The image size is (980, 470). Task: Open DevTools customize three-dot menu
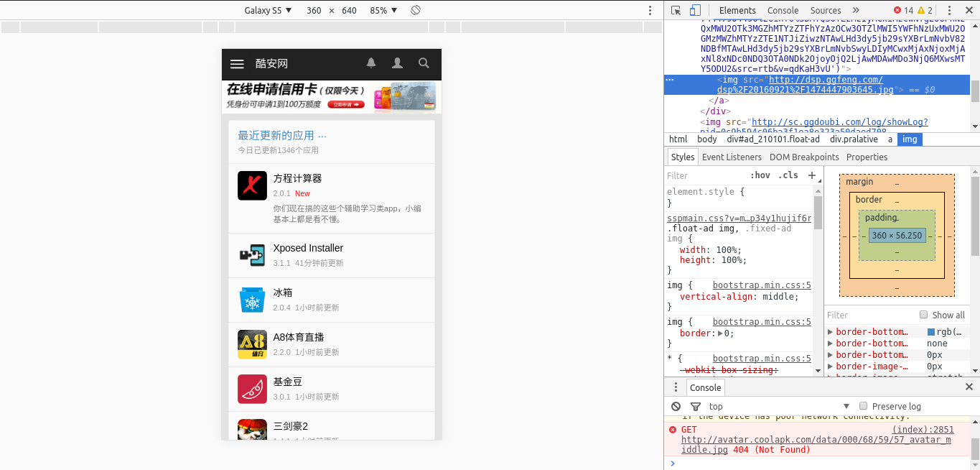pyautogui.click(x=949, y=10)
